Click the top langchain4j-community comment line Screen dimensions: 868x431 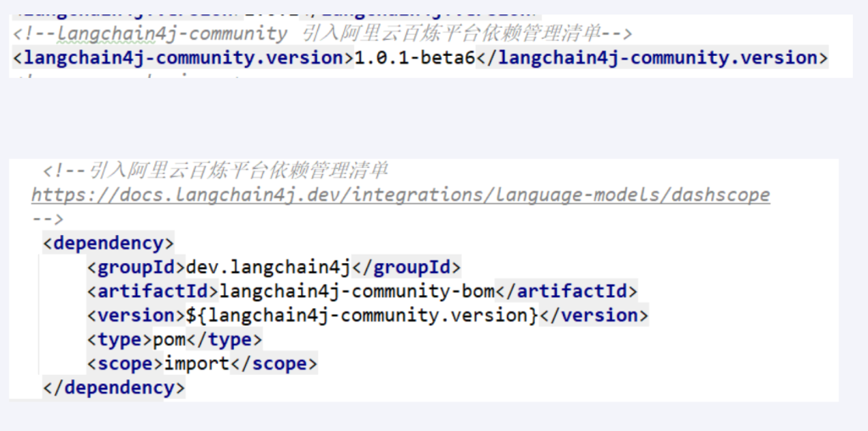[x=322, y=34]
